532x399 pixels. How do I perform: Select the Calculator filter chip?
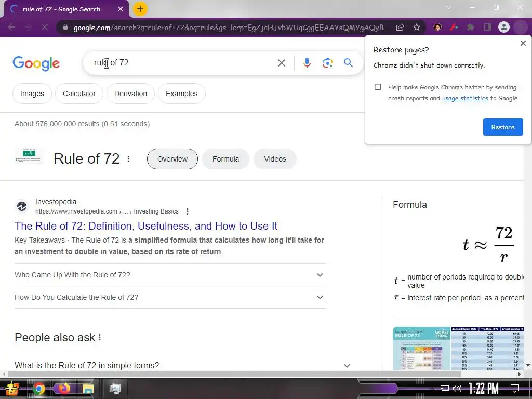tap(79, 94)
